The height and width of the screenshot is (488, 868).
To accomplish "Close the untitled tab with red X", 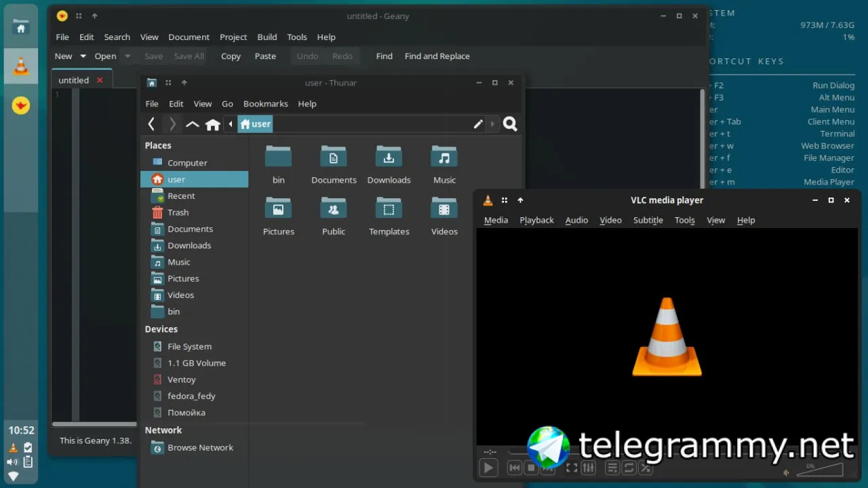I will 100,80.
